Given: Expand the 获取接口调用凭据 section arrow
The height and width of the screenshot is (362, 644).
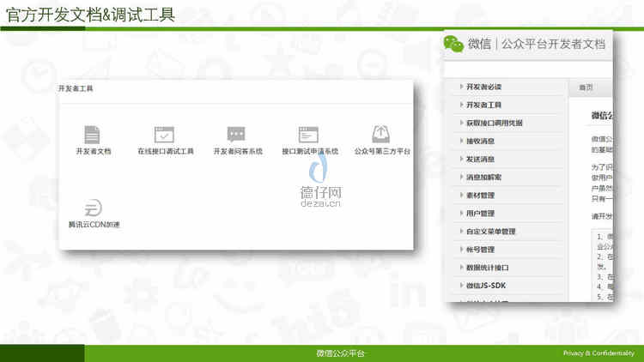Looking at the screenshot, I should click(461, 123).
